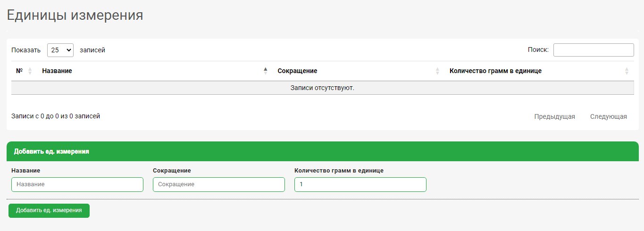
Task: Select the Количество грамм в единице header text
Action: (495, 71)
